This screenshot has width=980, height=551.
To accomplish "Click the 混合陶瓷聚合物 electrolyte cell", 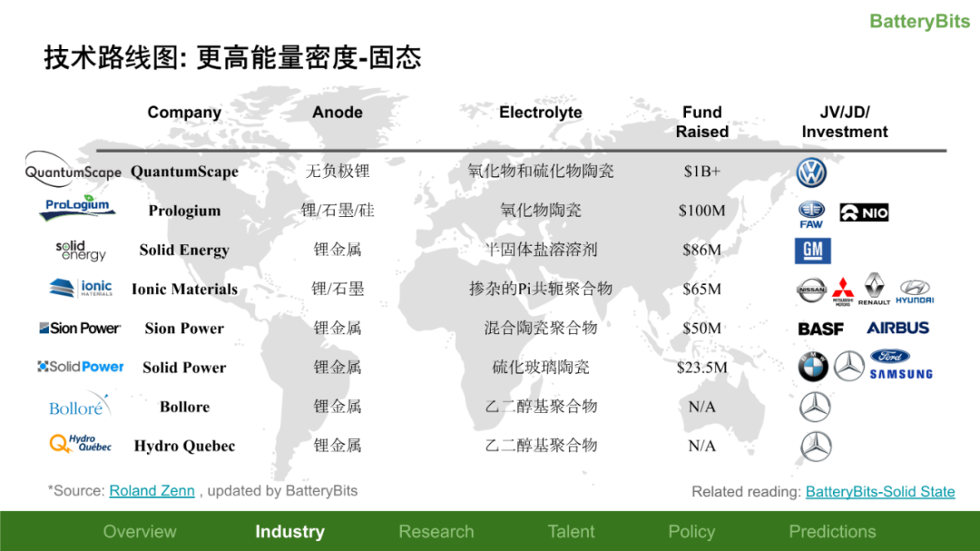I will tap(541, 328).
